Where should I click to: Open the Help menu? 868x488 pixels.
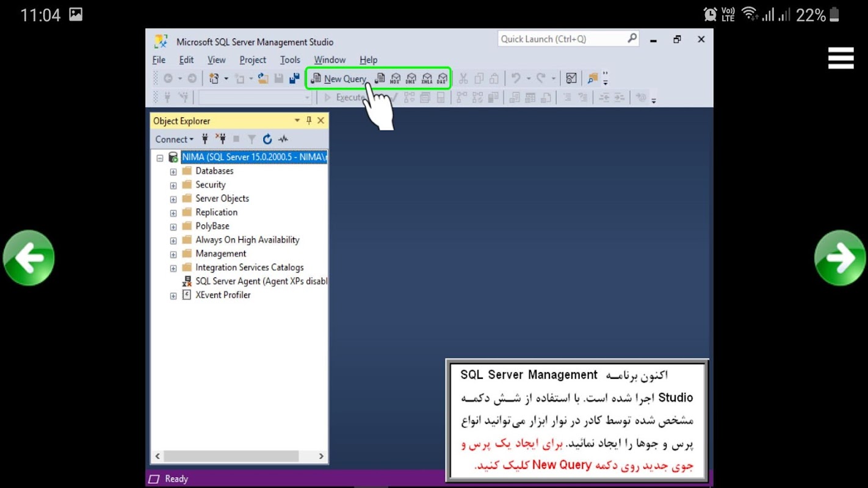coord(368,60)
